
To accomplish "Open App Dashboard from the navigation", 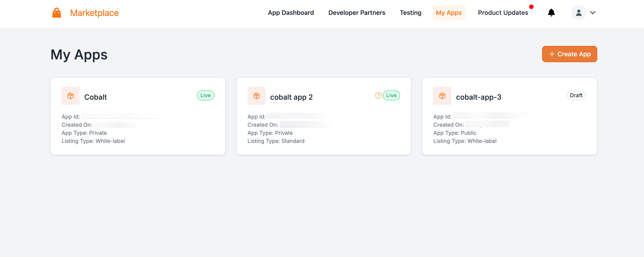I will coord(291,13).
